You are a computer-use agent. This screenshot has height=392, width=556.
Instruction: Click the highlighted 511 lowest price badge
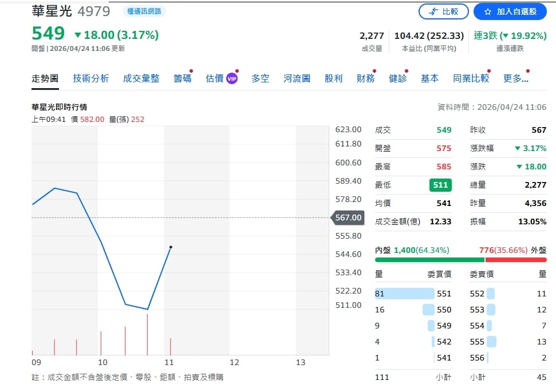point(440,185)
